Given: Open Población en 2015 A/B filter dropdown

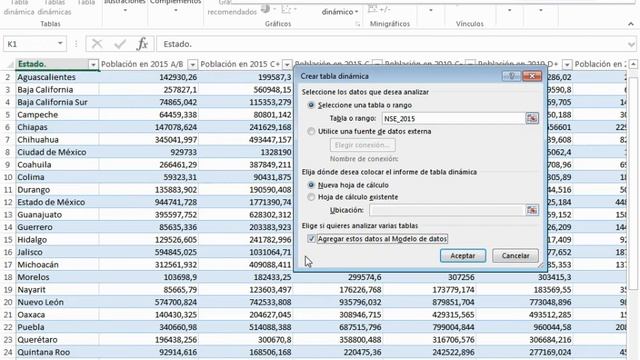Looking at the screenshot, I should tap(192, 64).
